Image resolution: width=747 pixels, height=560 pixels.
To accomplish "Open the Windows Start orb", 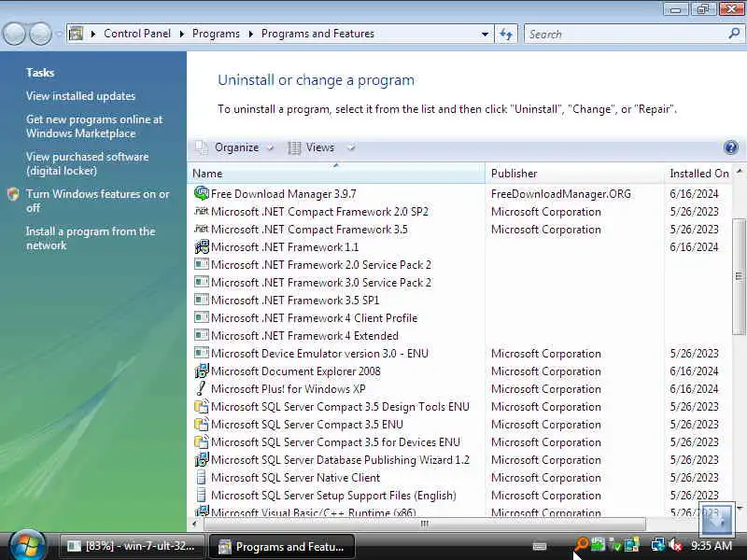I will [x=27, y=544].
